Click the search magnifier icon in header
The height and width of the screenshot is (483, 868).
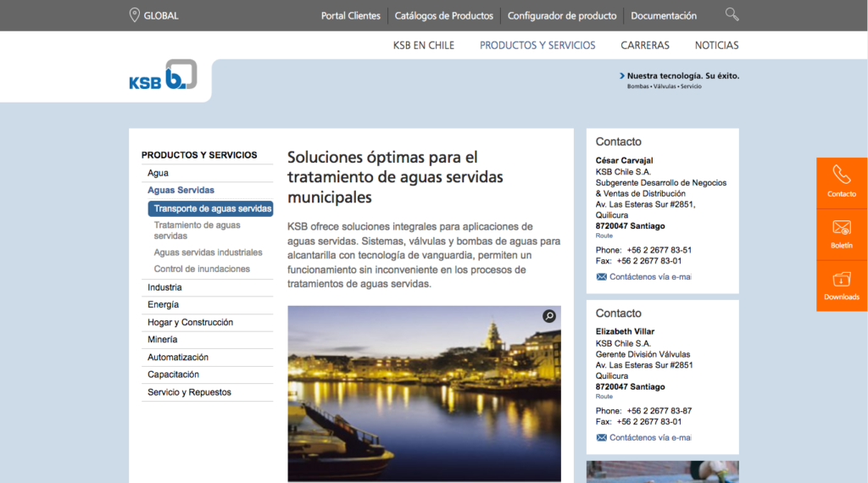[x=732, y=14]
